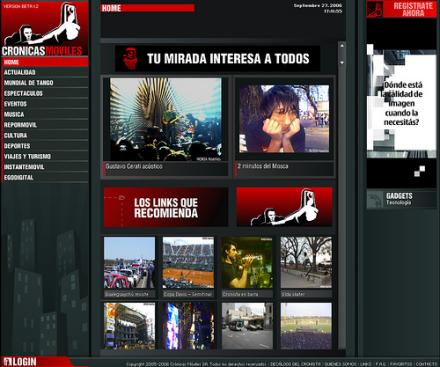Image resolution: width=440 pixels, height=367 pixels.
Task: Click the red cameraman banner beside the Links banner
Action: (x=284, y=207)
